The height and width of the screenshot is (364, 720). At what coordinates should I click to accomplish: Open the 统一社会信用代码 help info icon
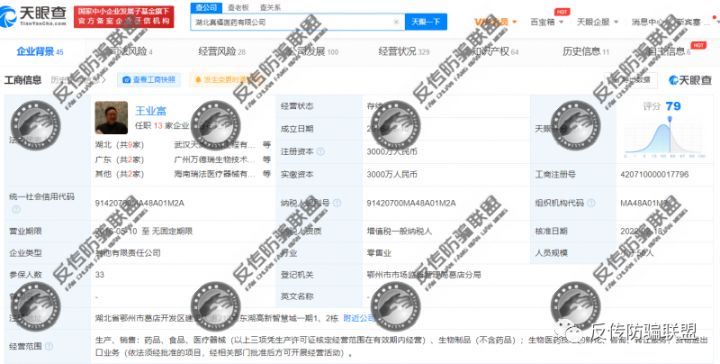tap(16, 210)
